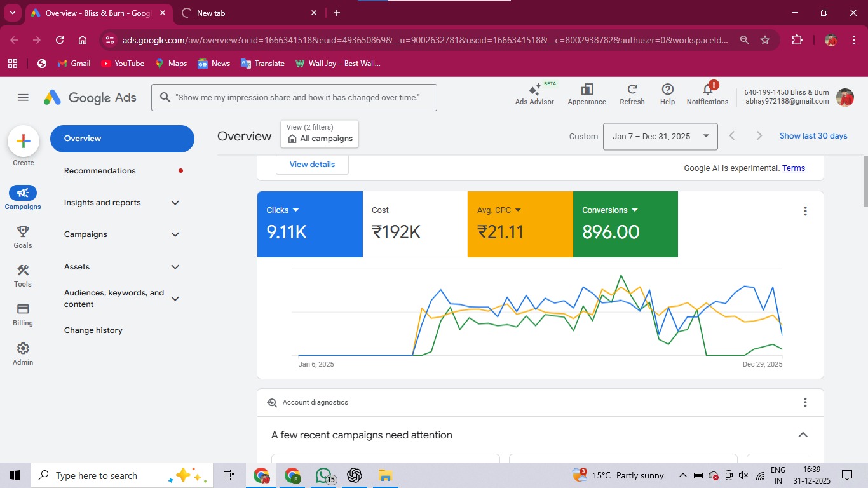This screenshot has width=868, height=488.
Task: Open the scorecard three-dot options menu
Action: tap(804, 210)
